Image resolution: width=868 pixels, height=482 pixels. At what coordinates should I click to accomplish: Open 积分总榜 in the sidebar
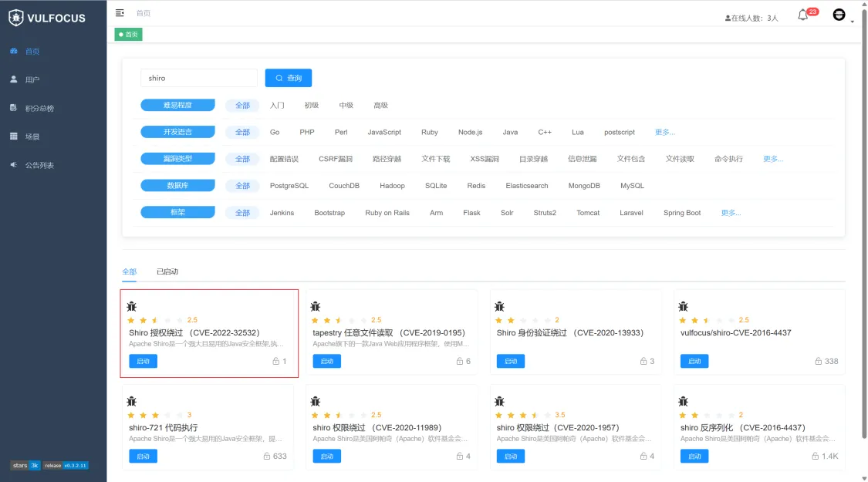click(39, 109)
